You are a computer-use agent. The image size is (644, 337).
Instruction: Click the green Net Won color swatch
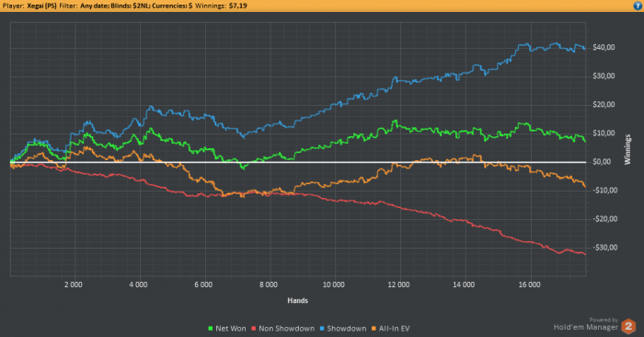(x=211, y=329)
